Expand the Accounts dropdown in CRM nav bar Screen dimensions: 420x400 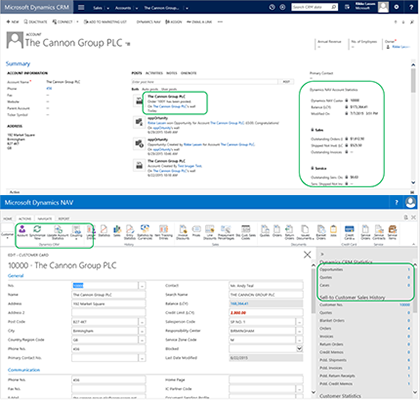(x=137, y=8)
